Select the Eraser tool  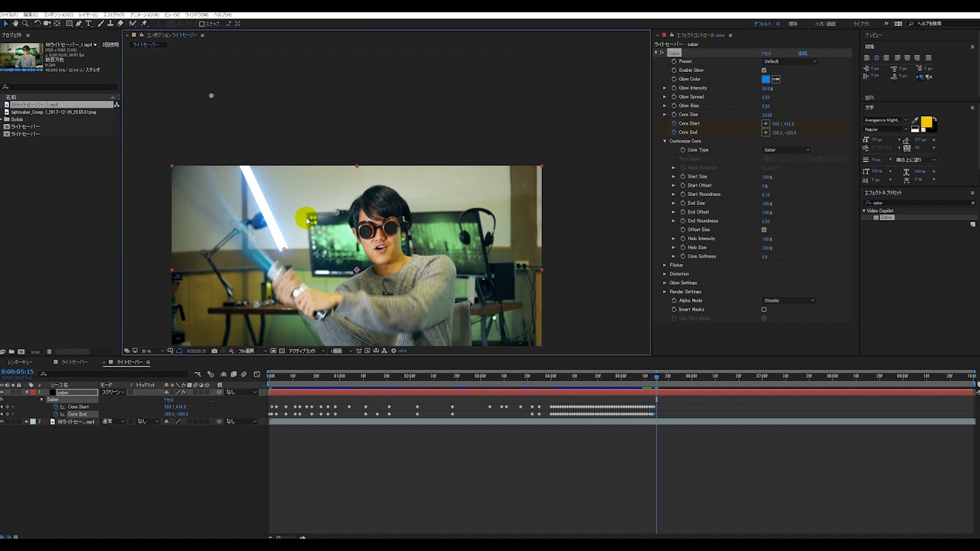120,24
